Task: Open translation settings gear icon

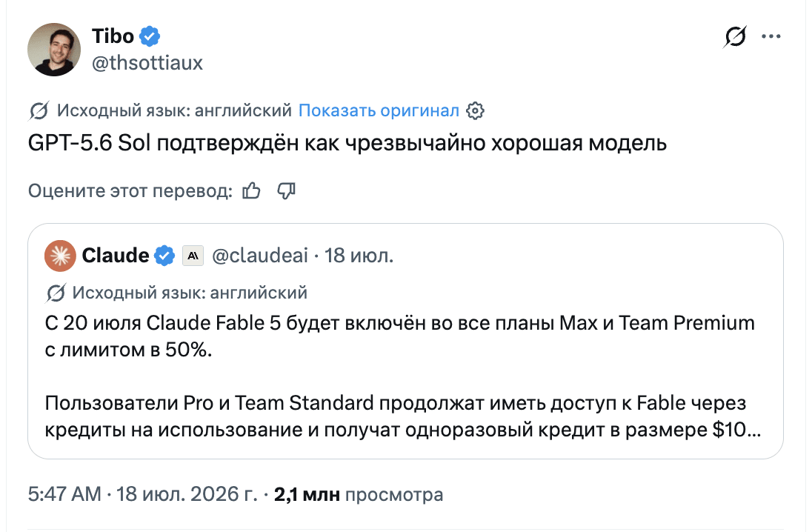Action: 475,110
